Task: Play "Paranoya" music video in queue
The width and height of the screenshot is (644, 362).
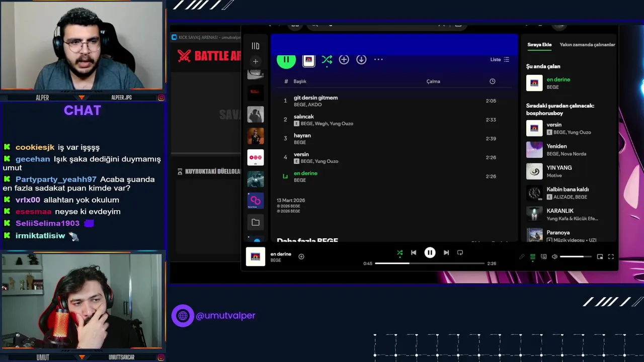Action: (570, 235)
